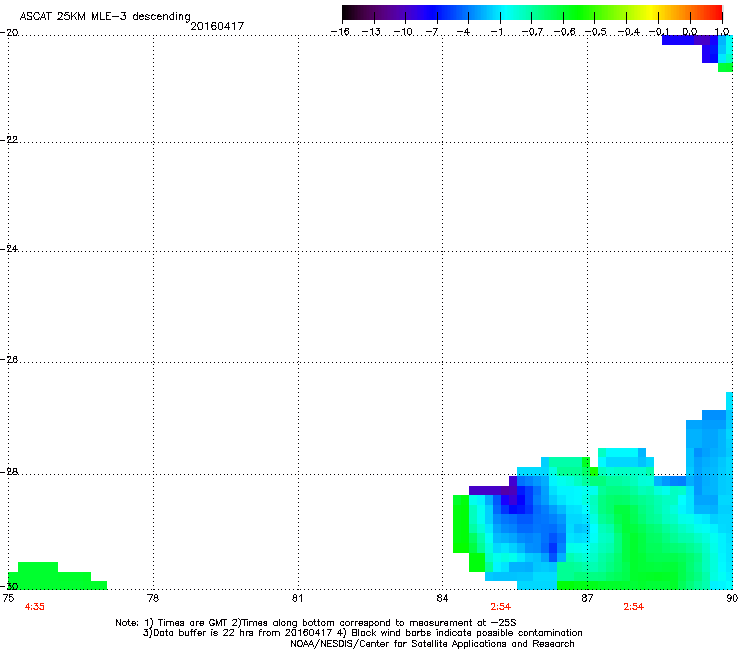Viewport: 740px width, 650px height.
Task: Click the purple data strip near 28S
Action: click(493, 489)
